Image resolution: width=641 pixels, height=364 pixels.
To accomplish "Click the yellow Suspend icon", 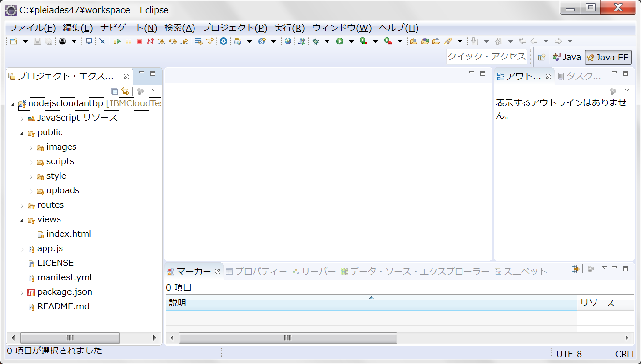I will 128,41.
